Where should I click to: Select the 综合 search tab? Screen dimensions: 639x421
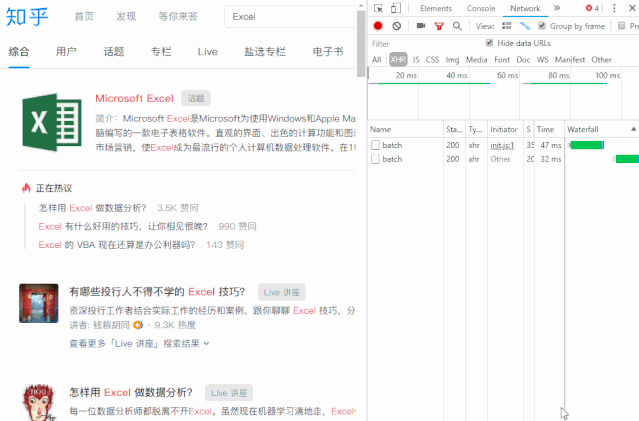coord(19,52)
